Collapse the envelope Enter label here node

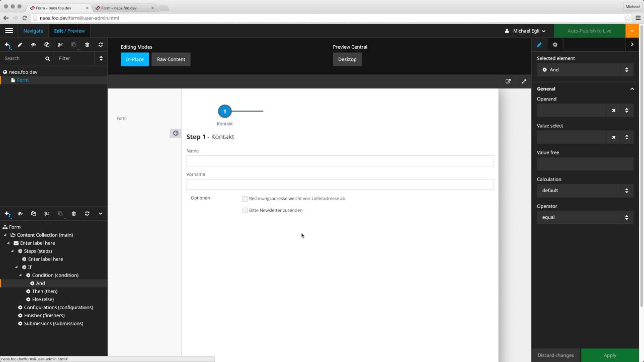pos(9,243)
